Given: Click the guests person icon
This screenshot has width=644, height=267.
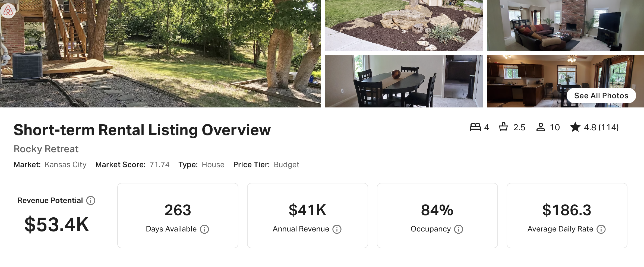Looking at the screenshot, I should pyautogui.click(x=541, y=127).
